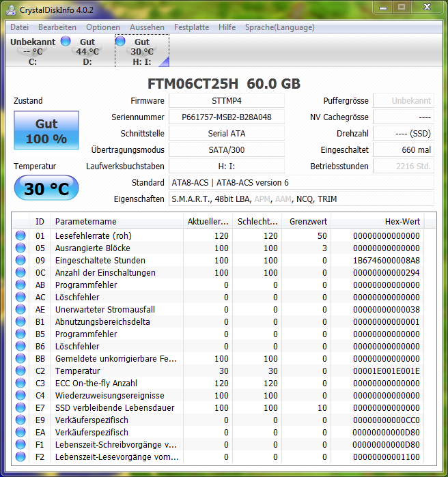This screenshot has height=477, width=448.
Task: Click the status orb for Ausrangierte Blöcke
Action: (20, 248)
